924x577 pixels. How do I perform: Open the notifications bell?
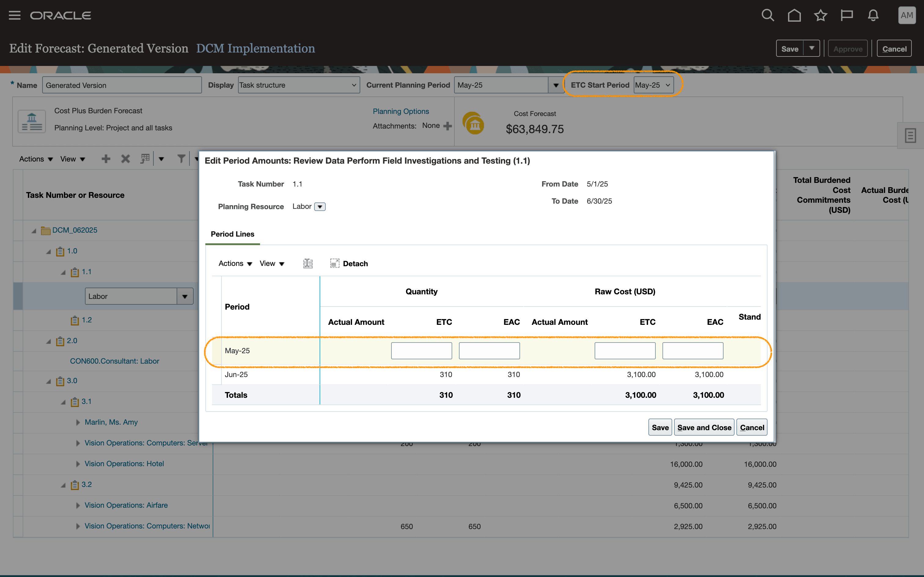point(873,15)
